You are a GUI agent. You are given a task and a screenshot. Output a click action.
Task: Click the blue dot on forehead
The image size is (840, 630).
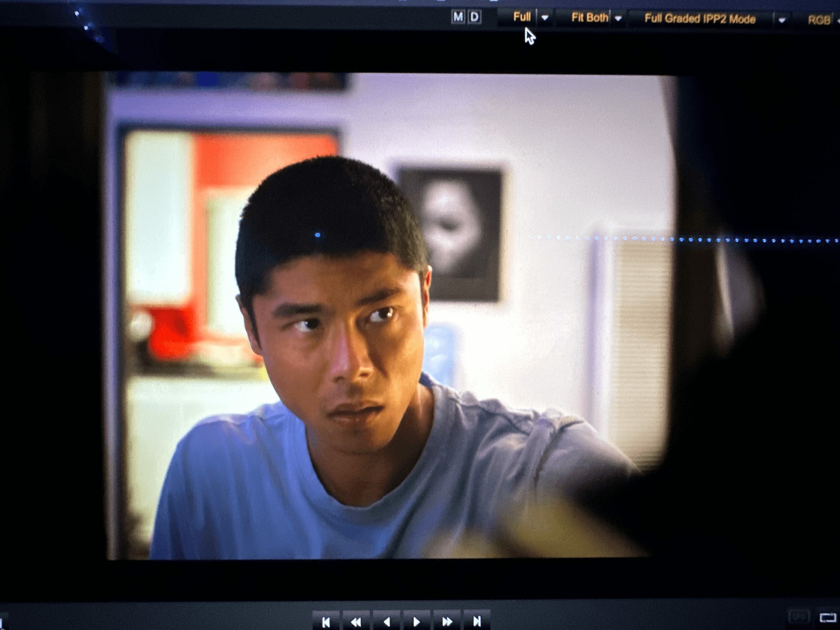318,235
